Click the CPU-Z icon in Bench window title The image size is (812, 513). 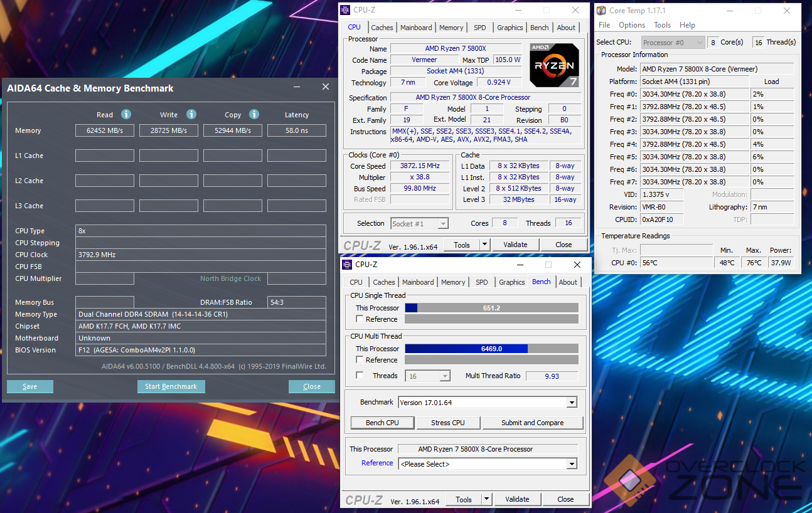coord(348,265)
